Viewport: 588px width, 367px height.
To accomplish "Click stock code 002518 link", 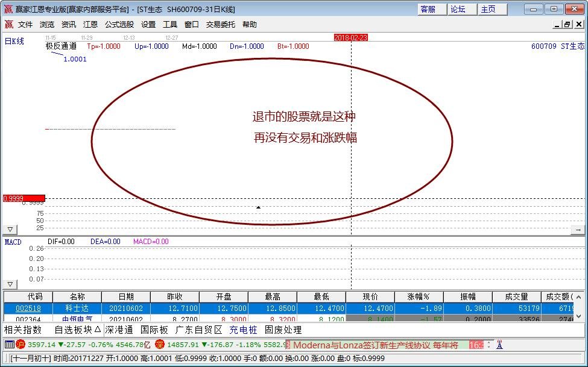I will 28,309.
